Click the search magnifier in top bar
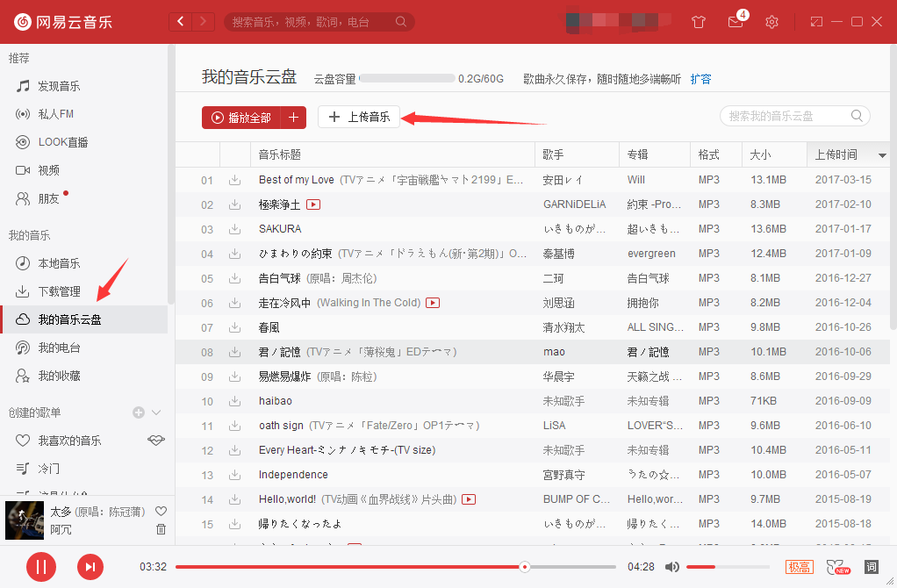897x588 pixels. (400, 22)
